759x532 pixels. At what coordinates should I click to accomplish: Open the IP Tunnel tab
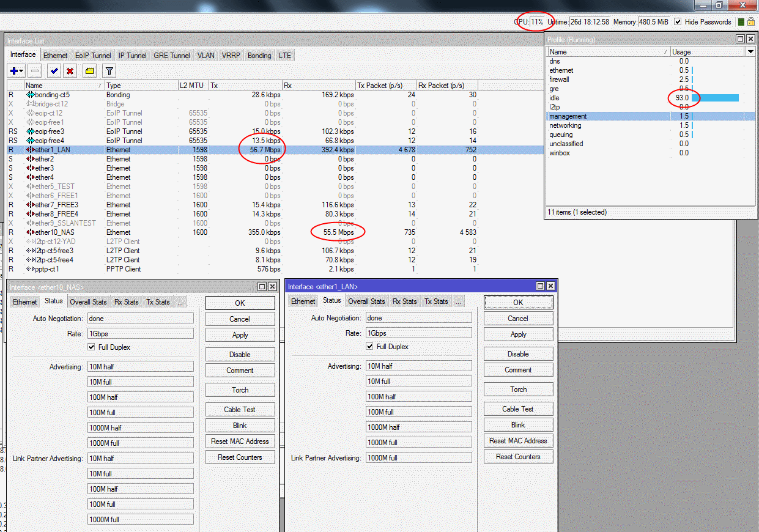(133, 55)
